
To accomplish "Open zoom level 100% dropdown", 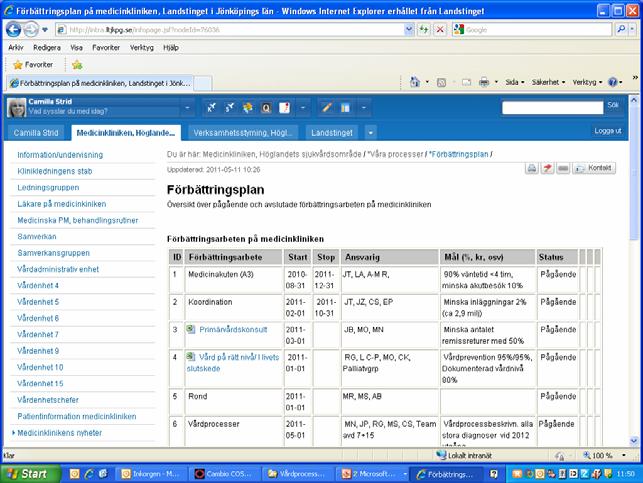I will click(624, 455).
